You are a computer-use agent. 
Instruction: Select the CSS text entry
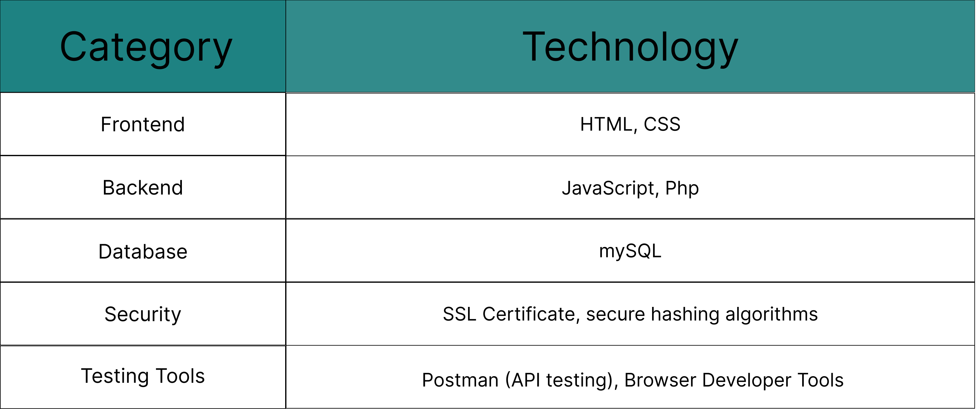pos(662,125)
